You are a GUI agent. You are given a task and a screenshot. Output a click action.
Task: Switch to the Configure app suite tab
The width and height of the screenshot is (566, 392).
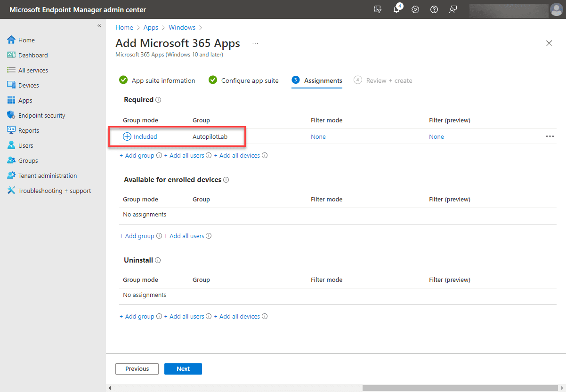250,80
